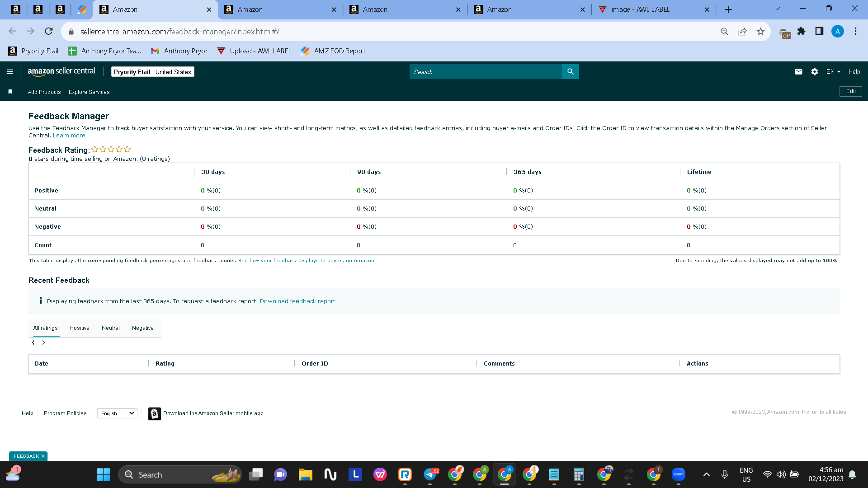Click the feedback rating stars
The height and width of the screenshot is (488, 868).
tap(111, 149)
